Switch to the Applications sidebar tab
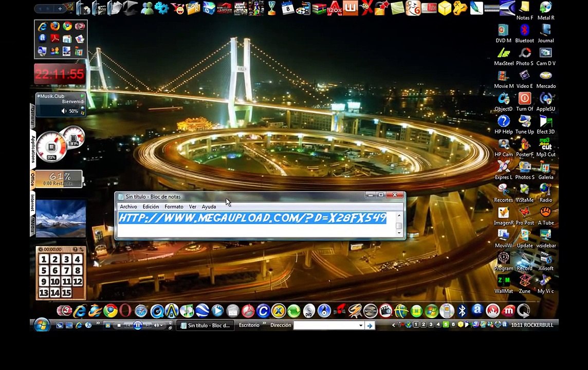The height and width of the screenshot is (370, 588). click(x=33, y=150)
